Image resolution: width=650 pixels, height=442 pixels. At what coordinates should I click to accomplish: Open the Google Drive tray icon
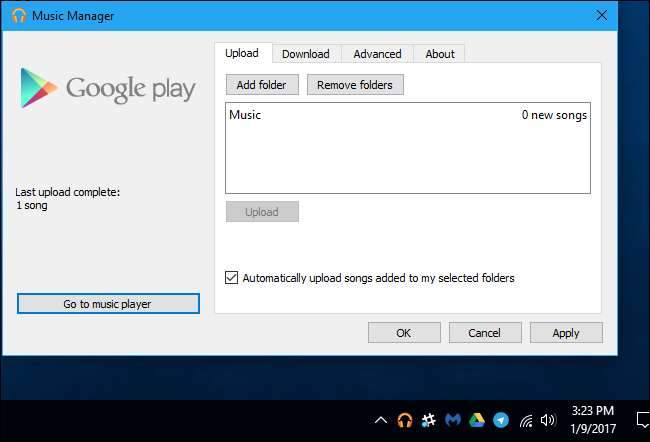point(476,420)
